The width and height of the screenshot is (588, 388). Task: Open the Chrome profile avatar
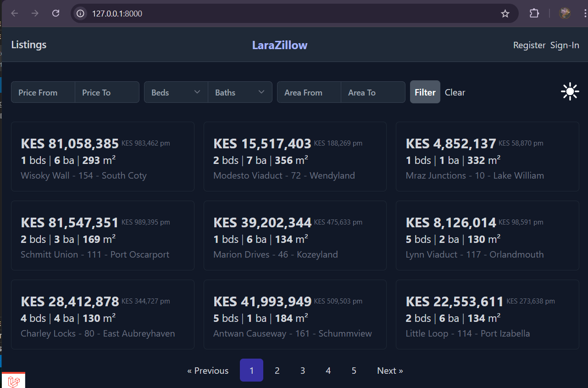coord(565,13)
